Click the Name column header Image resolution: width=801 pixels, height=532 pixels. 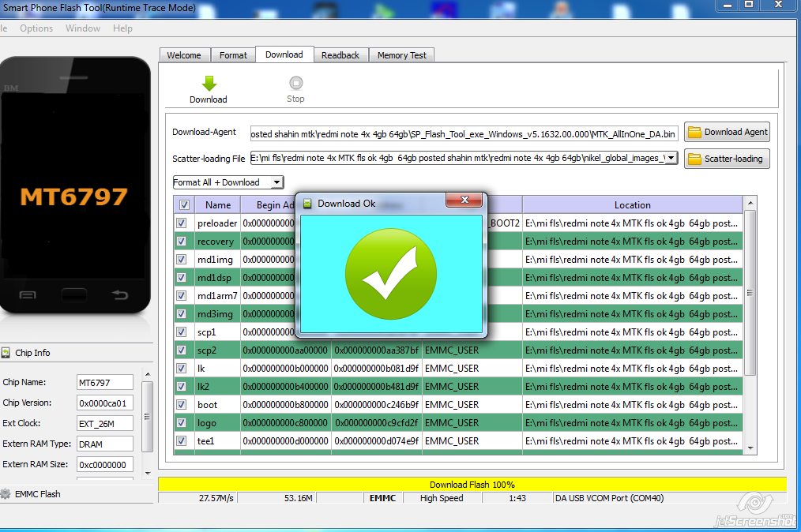pyautogui.click(x=217, y=204)
